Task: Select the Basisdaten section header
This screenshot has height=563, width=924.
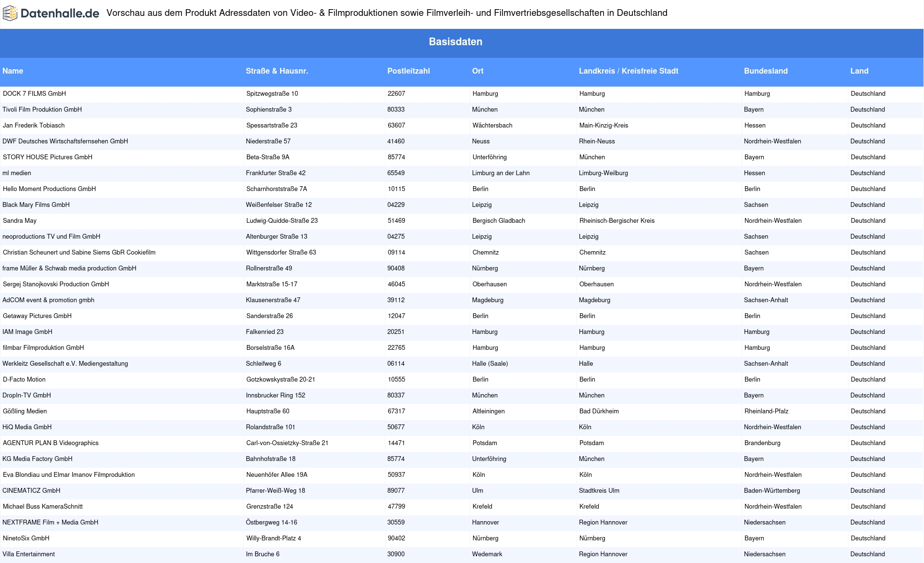Action: click(x=455, y=42)
